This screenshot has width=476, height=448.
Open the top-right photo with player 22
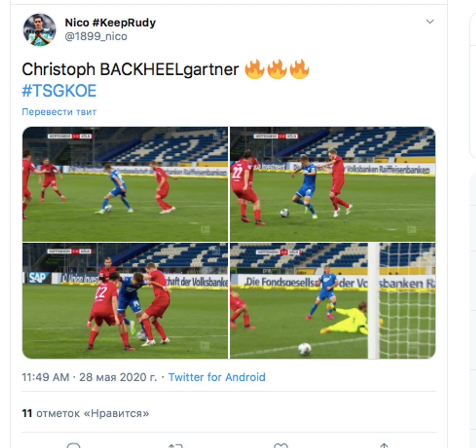coord(333,184)
